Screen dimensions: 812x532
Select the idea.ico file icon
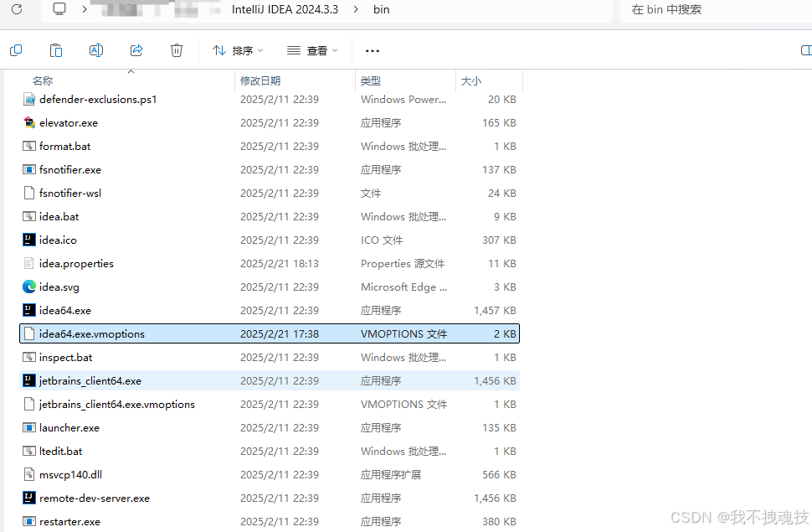[x=29, y=240]
